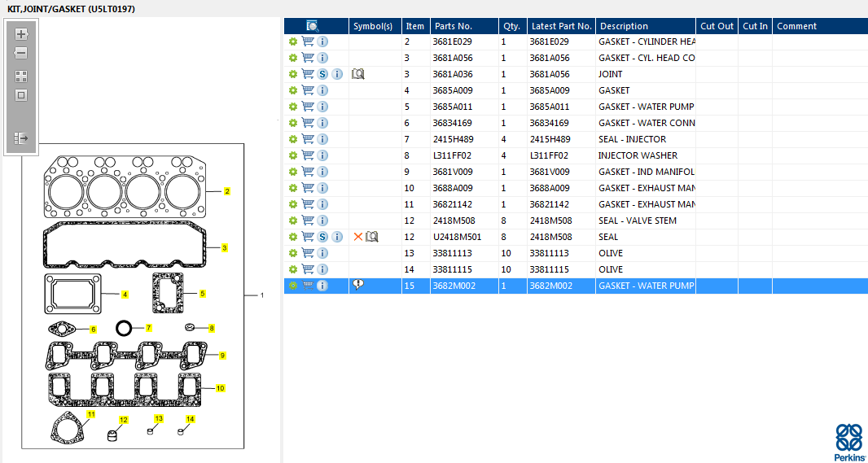The image size is (868, 463).
Task: Click part number 3681A036
Action: tap(452, 74)
